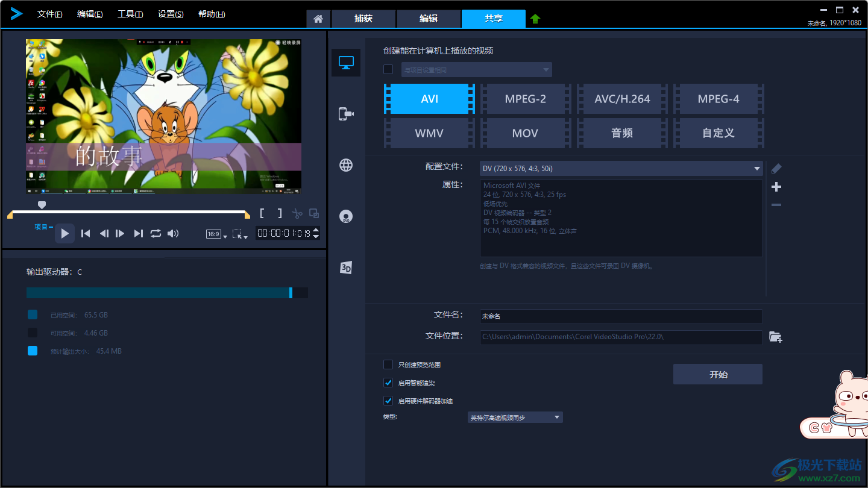Open the 16:9 aspect ratio dropdown
This screenshot has height=488, width=868.
tap(216, 234)
